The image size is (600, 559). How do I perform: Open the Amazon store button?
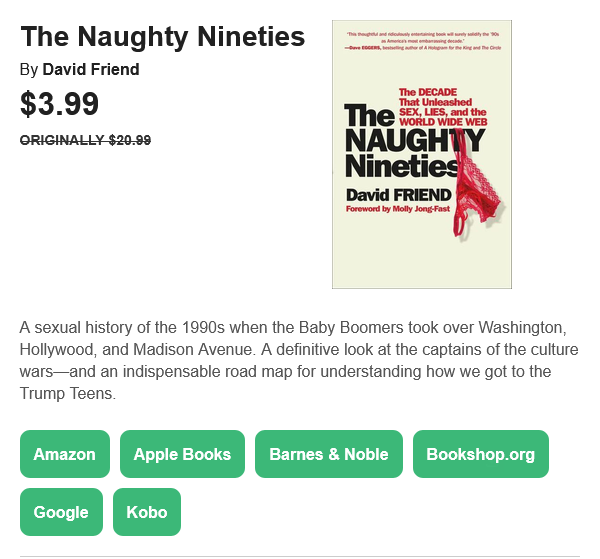tap(65, 454)
